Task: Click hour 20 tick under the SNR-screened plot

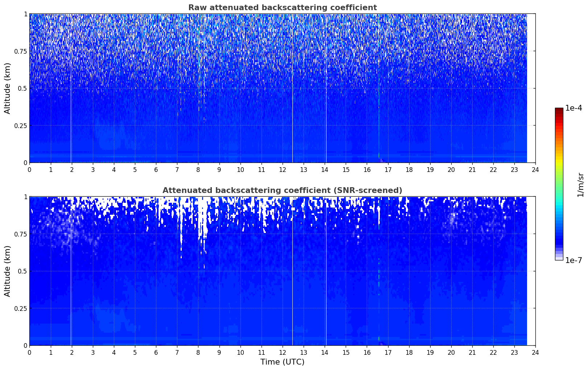Action: point(451,352)
